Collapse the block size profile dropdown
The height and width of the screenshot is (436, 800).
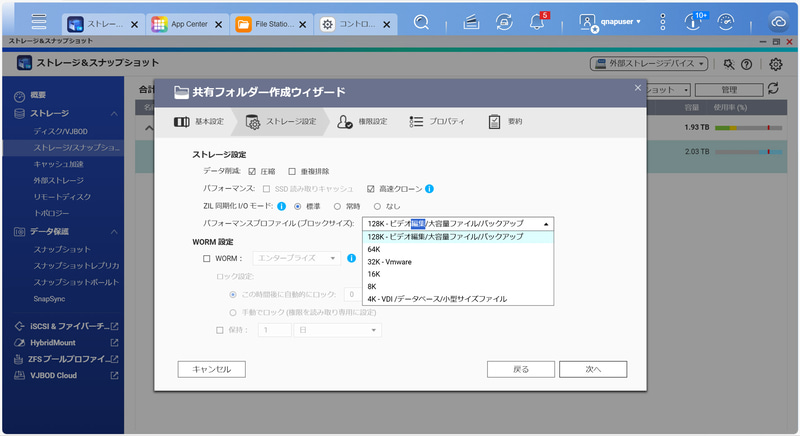[x=545, y=224]
